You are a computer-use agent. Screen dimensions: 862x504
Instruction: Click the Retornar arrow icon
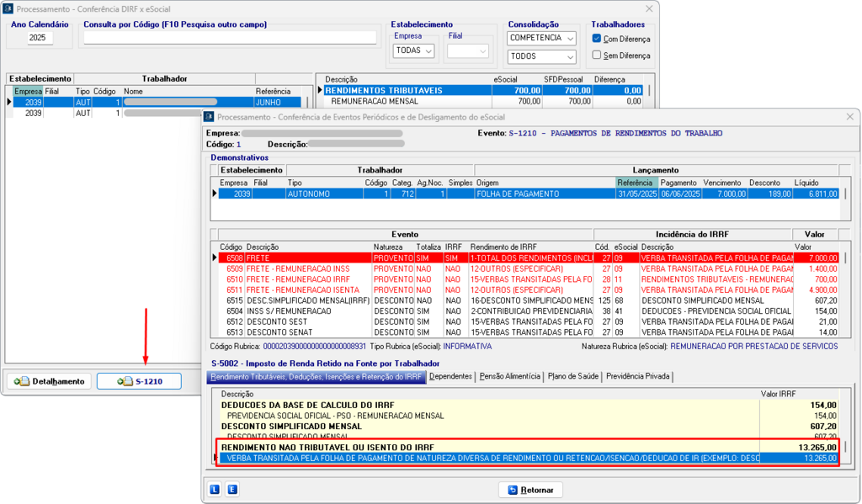[x=511, y=489]
